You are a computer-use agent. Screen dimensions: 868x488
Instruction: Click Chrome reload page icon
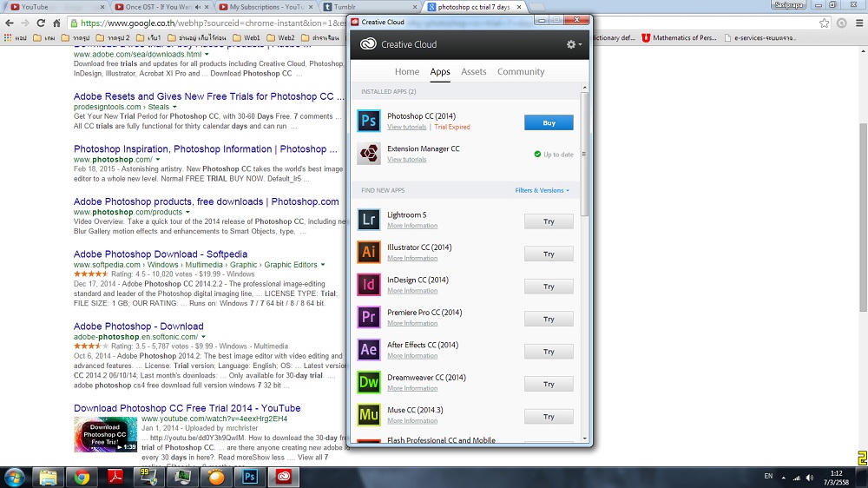pos(41,23)
